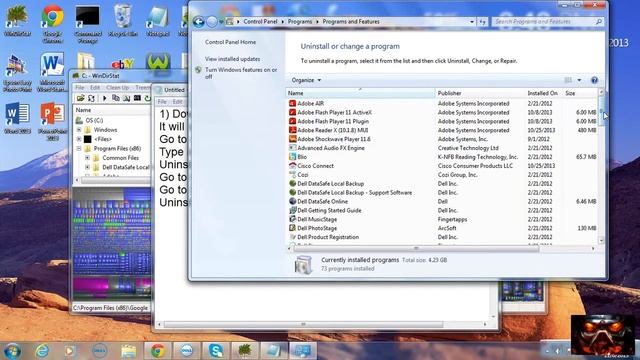Viewport: 640px width, 360px height.
Task: Click the WinDirStat treemap graphic
Action: (x=112, y=244)
